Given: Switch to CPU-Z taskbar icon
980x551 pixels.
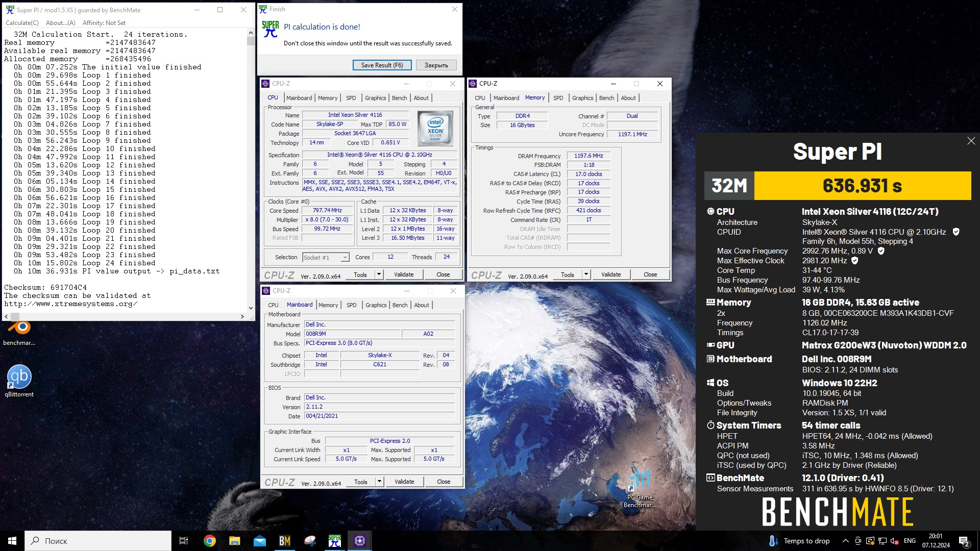Looking at the screenshot, I should [x=360, y=541].
